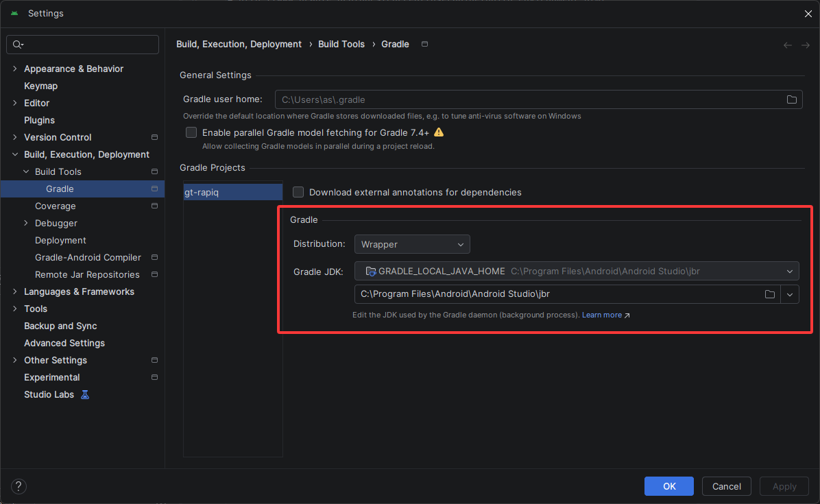Open the help question mark button

(19, 487)
